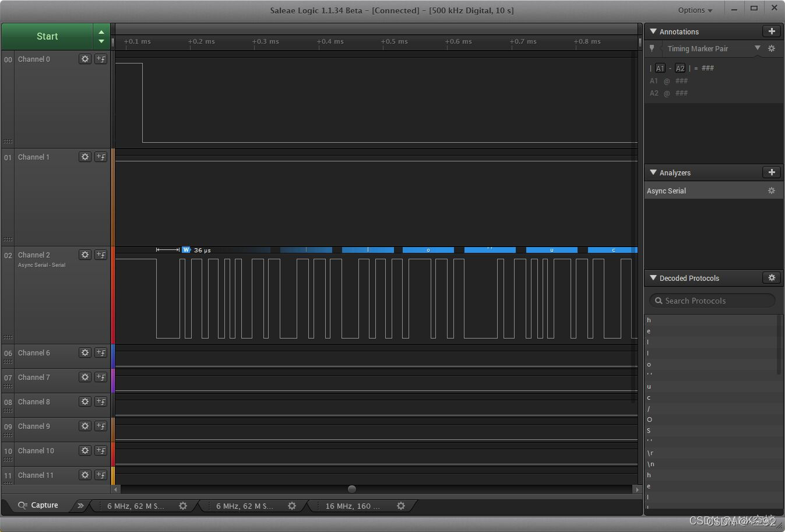
Task: Select decoded '/' entry in protocol list
Action: click(x=711, y=408)
